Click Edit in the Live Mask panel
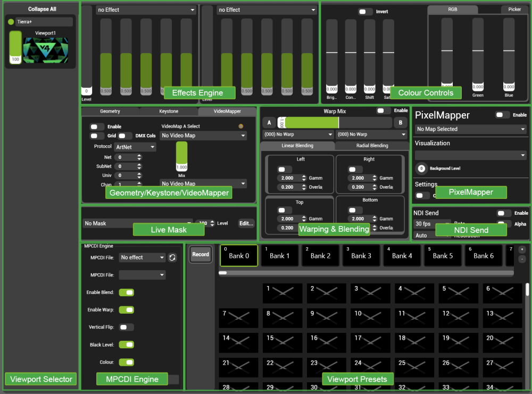This screenshot has height=394, width=532. click(246, 223)
